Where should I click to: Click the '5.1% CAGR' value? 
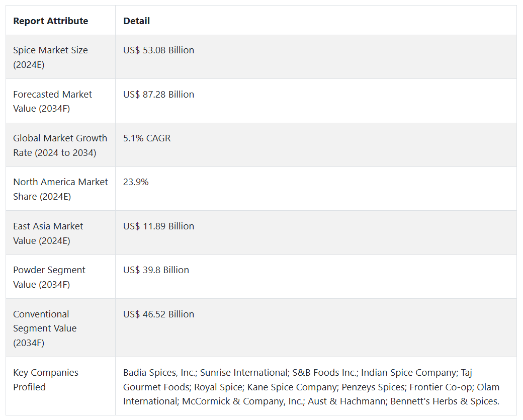147,138
